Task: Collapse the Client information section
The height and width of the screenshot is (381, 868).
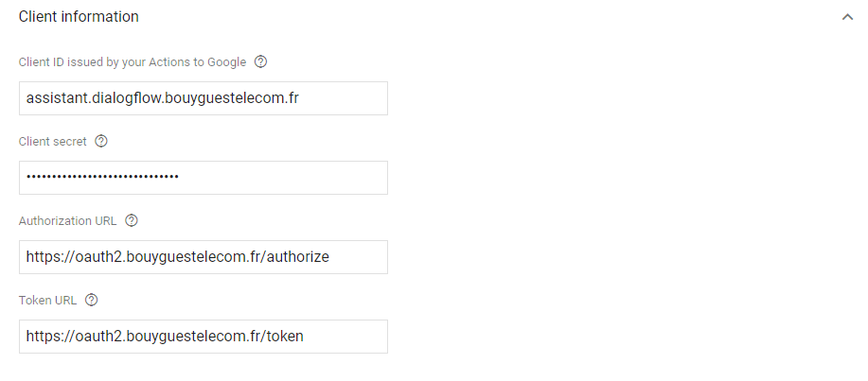Action: coord(847,17)
